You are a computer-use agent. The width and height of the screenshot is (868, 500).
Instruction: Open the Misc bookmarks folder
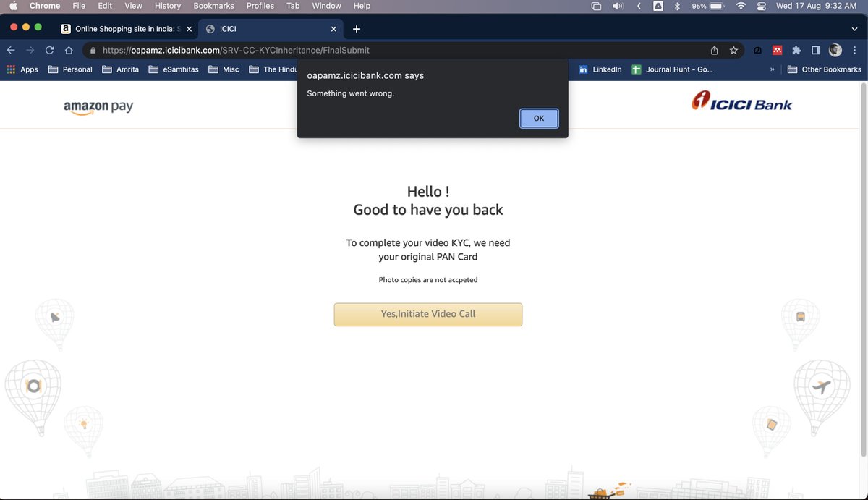(224, 69)
